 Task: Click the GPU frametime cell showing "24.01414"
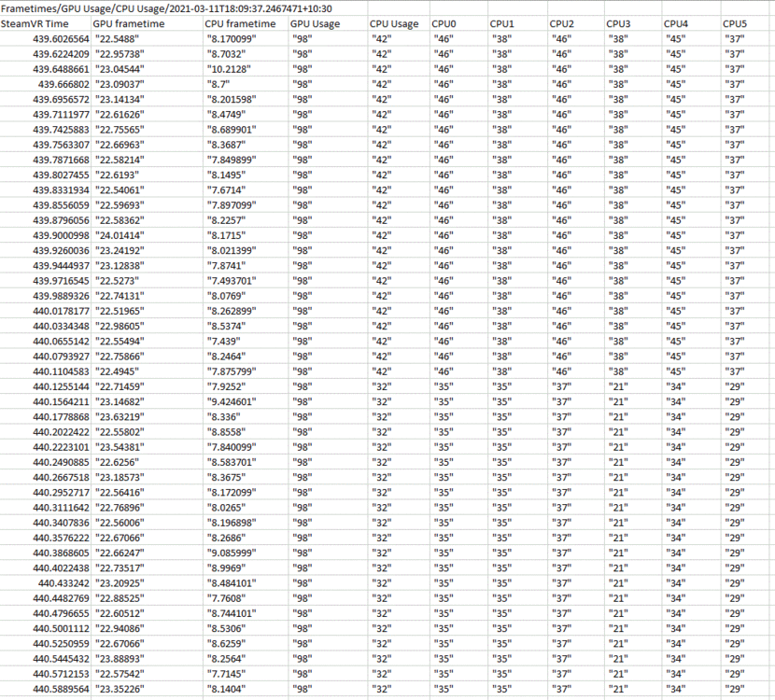pos(121,235)
